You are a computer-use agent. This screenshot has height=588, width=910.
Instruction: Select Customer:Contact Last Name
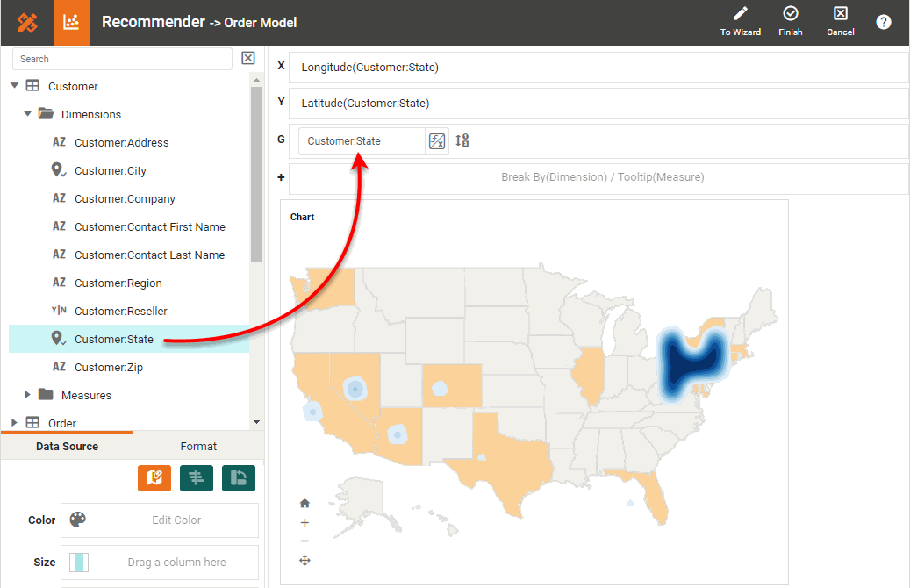[x=149, y=255]
